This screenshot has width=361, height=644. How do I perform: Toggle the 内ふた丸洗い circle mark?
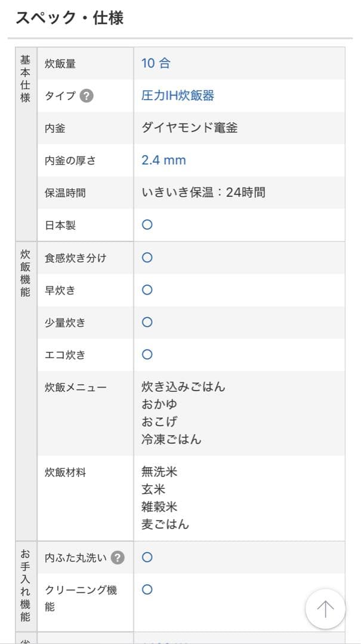click(146, 557)
